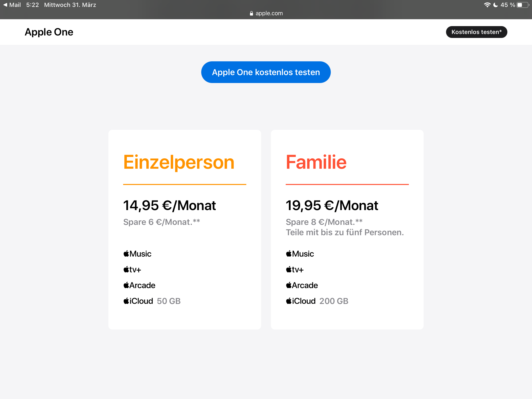Viewport: 532px width, 399px height.
Task: Open the Apple One title link
Action: pos(49,32)
